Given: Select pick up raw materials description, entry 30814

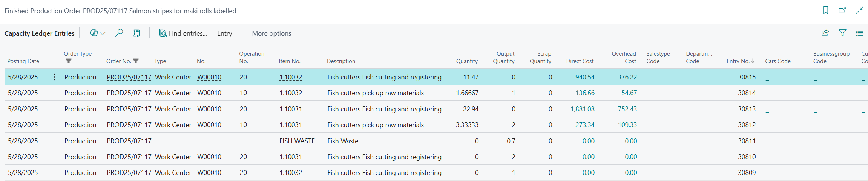Looking at the screenshot, I should tap(376, 93).
